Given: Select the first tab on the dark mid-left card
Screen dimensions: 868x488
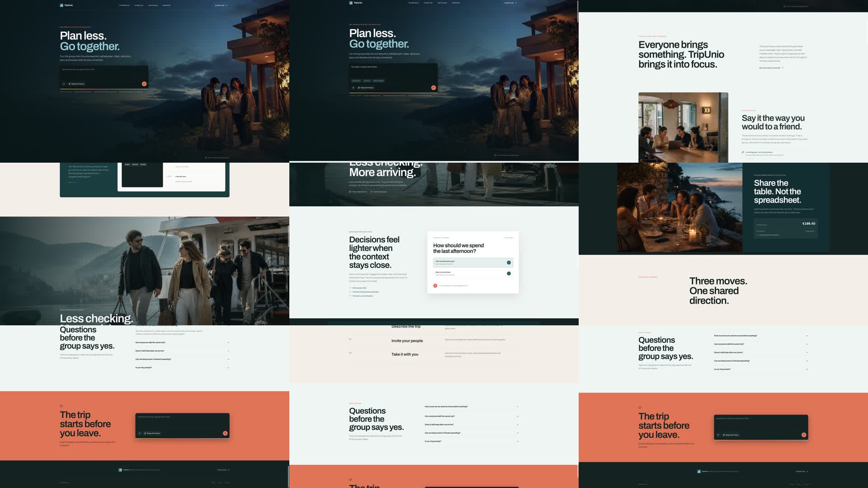Looking at the screenshot, I should 127,164.
